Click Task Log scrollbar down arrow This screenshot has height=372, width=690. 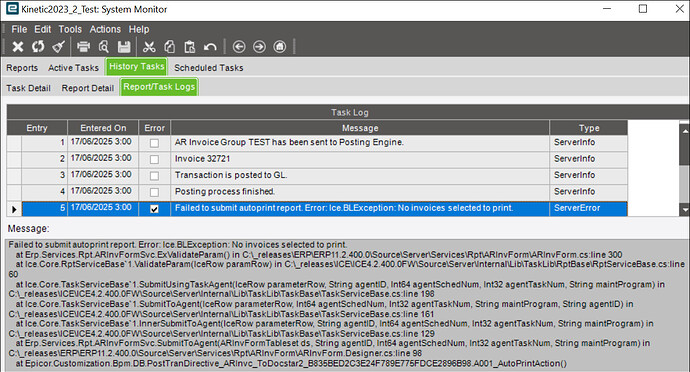coord(684,210)
